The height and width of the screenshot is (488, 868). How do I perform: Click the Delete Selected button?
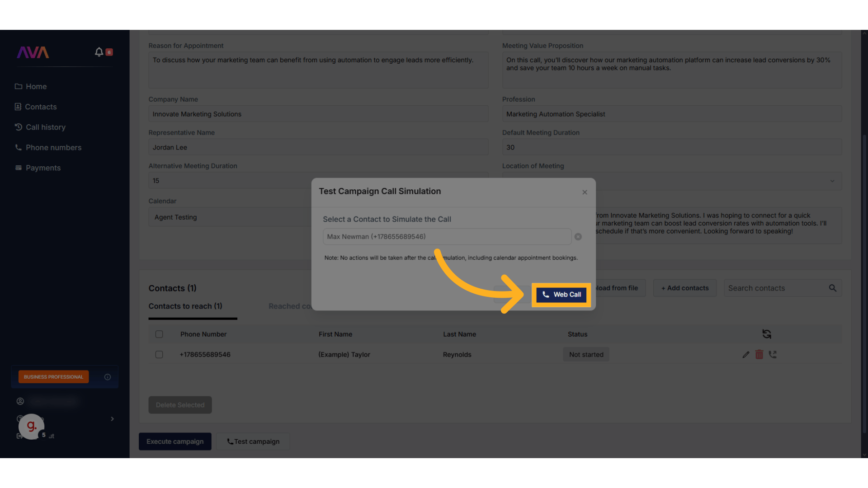tap(180, 405)
